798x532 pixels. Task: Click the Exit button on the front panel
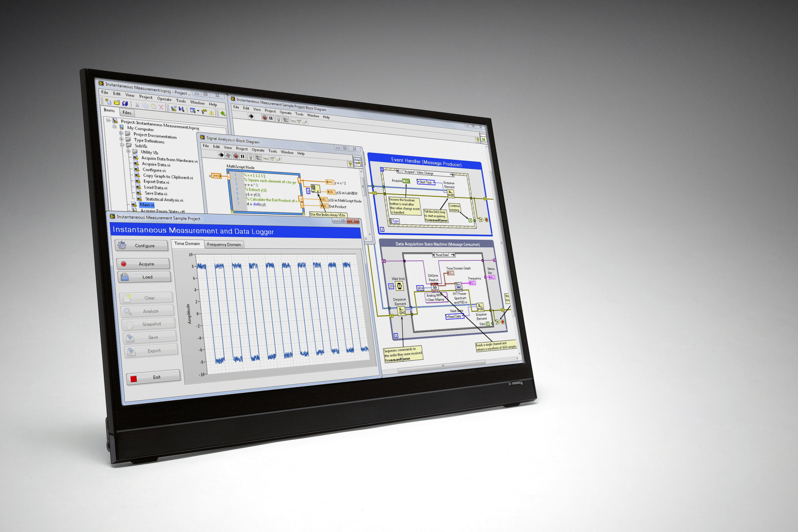[x=153, y=376]
